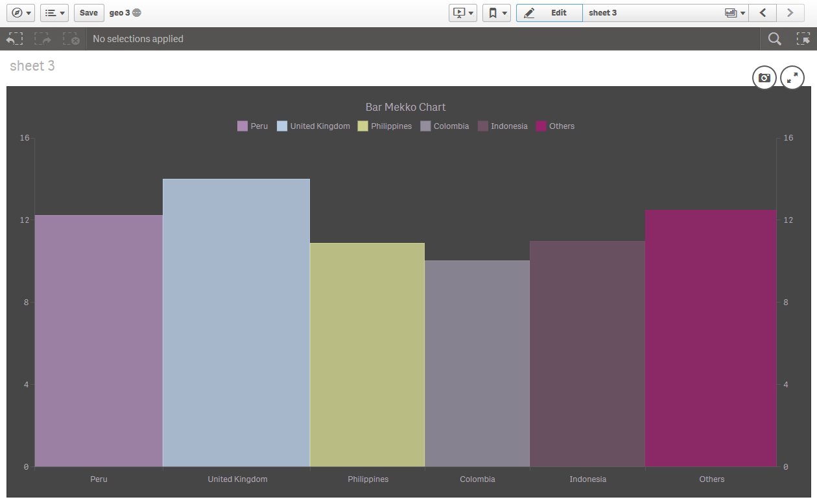The height and width of the screenshot is (504, 817).
Task: Toggle Others in the chart legend
Action: [555, 126]
